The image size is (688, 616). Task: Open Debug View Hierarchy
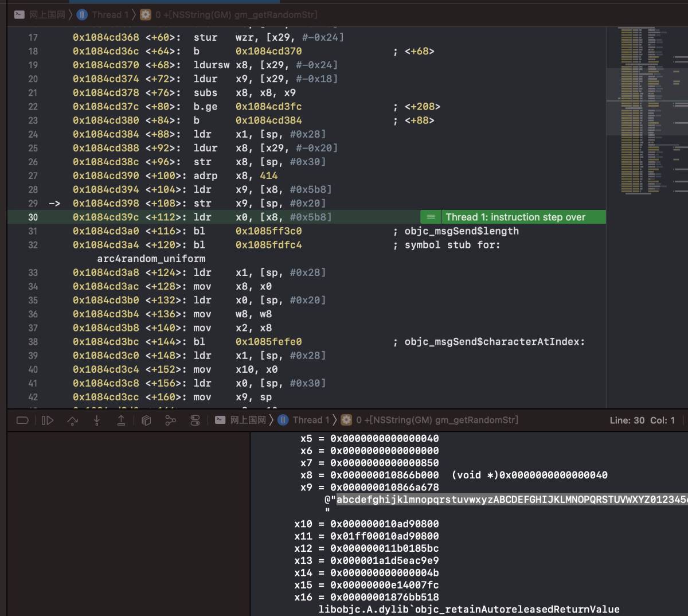point(146,420)
